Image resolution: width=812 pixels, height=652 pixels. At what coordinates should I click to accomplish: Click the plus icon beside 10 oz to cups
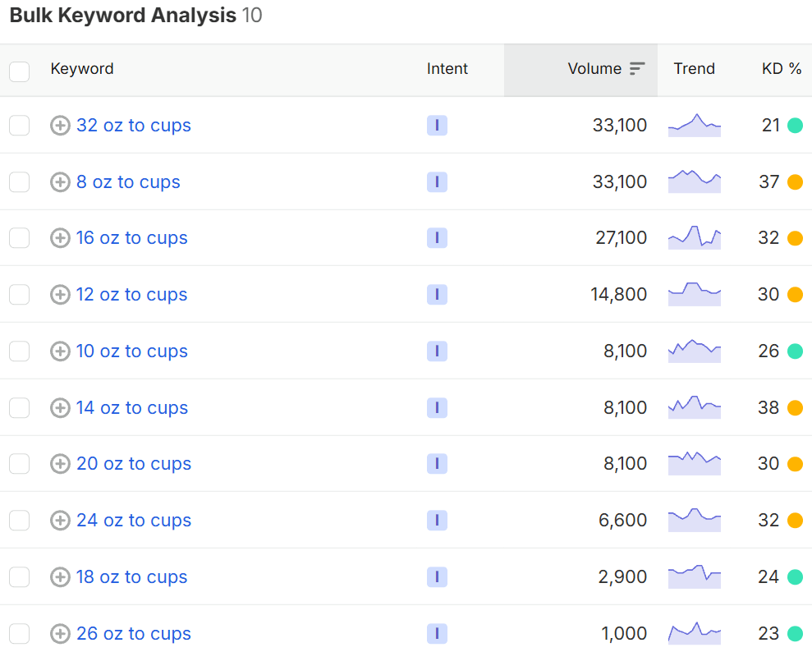tap(60, 351)
